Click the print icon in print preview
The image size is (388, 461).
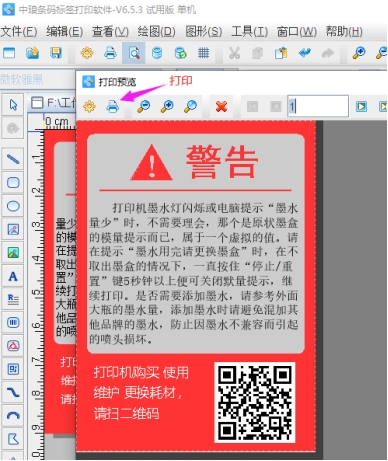[113, 107]
